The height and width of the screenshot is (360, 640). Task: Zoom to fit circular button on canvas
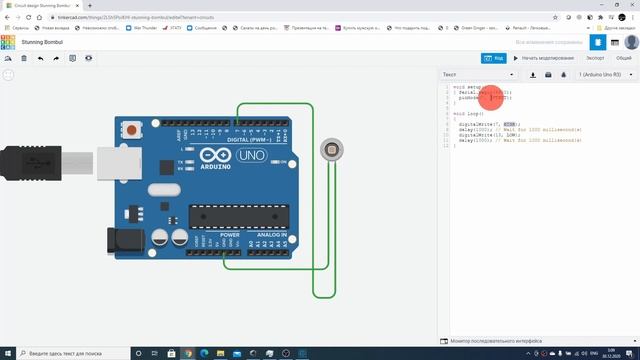(x=9, y=75)
